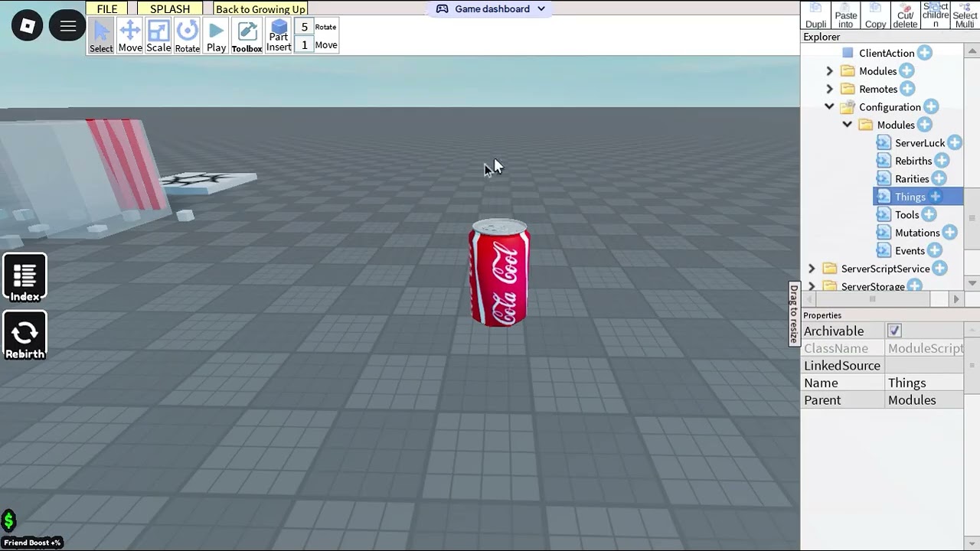Select the ServerLuck module script
Screen dimensions: 980x551
tap(920, 143)
